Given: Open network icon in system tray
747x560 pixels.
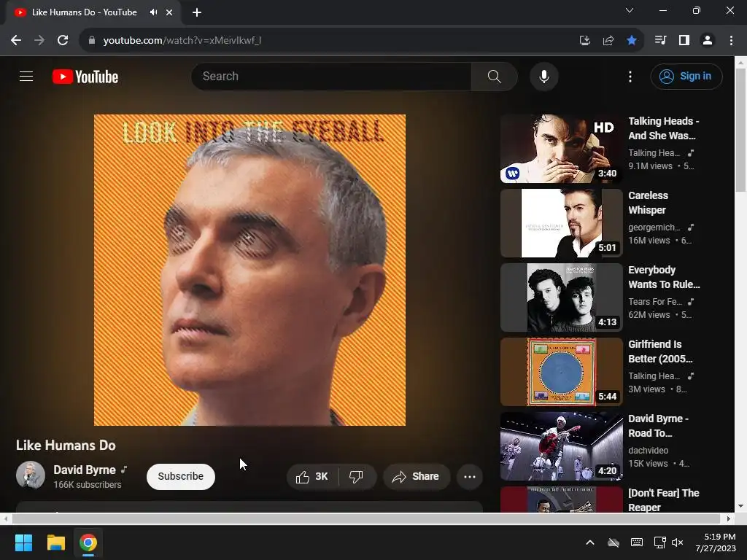Looking at the screenshot, I should click(659, 542).
